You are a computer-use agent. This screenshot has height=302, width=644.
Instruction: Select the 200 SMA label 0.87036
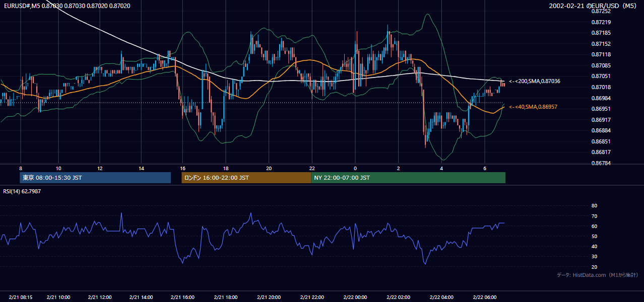pyautogui.click(x=535, y=81)
